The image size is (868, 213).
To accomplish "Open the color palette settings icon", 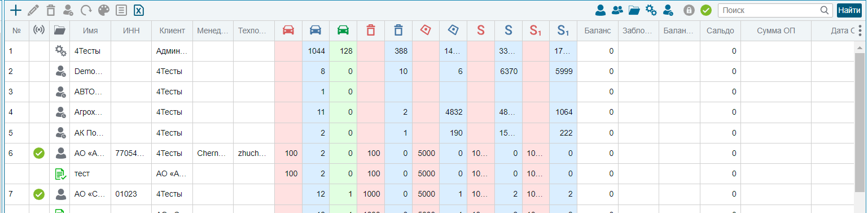I will point(104,10).
